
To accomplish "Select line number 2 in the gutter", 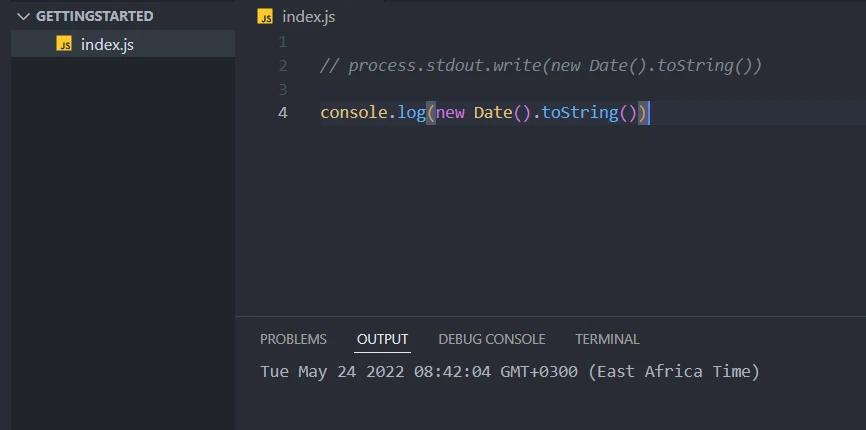I will [282, 66].
